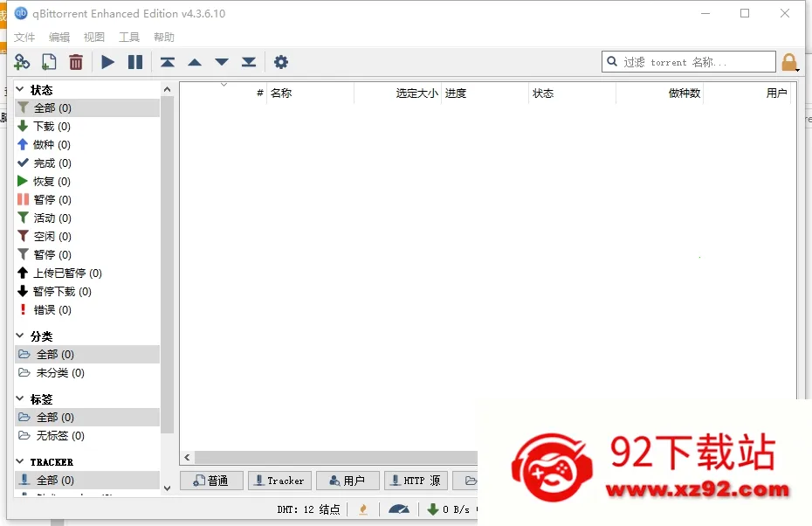Collapse the TRACKER section

tap(20, 461)
